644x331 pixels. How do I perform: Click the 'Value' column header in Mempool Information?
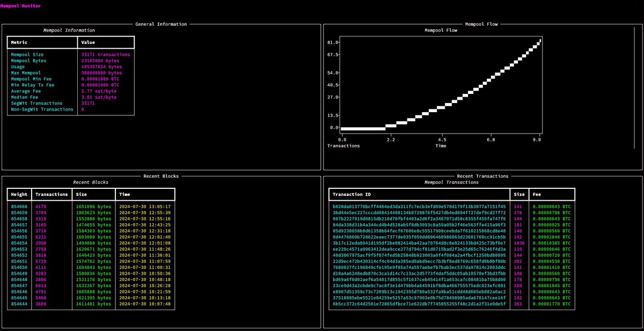88,42
